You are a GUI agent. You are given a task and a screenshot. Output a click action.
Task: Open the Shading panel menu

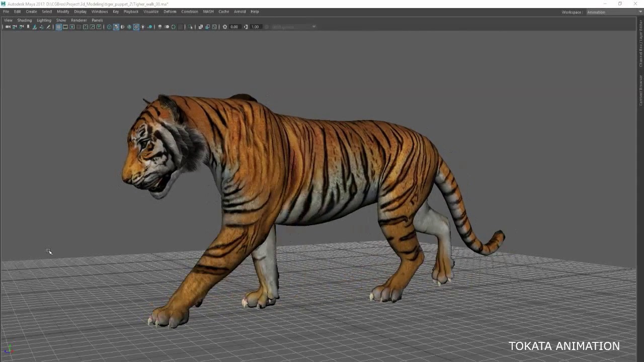(24, 20)
